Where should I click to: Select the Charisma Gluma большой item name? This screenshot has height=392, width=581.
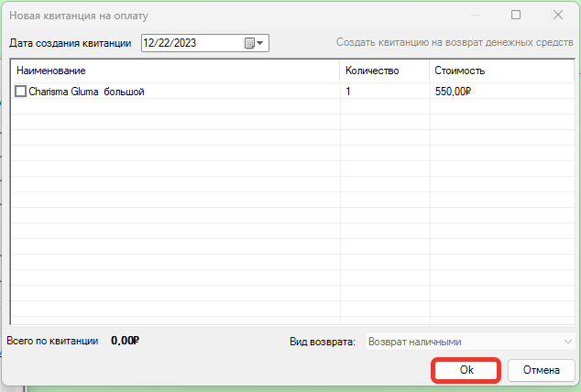[x=87, y=92]
